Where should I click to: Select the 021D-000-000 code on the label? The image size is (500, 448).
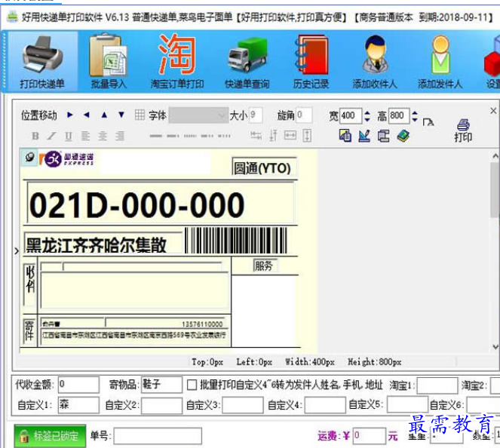coord(160,203)
